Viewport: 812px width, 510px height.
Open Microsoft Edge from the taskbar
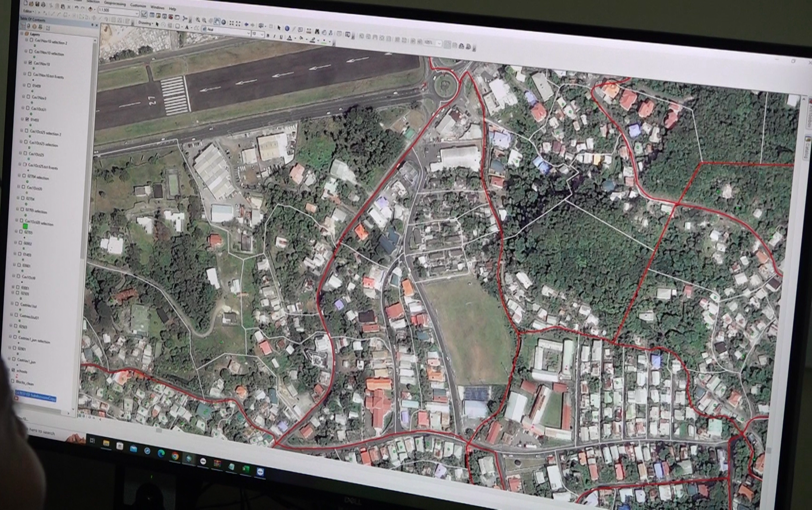(161, 453)
